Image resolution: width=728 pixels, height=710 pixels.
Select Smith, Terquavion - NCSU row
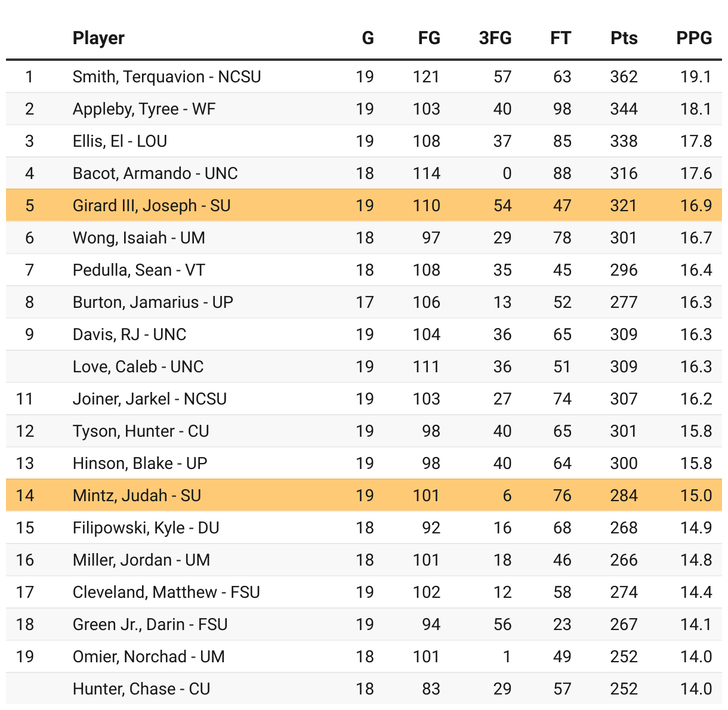(x=364, y=77)
